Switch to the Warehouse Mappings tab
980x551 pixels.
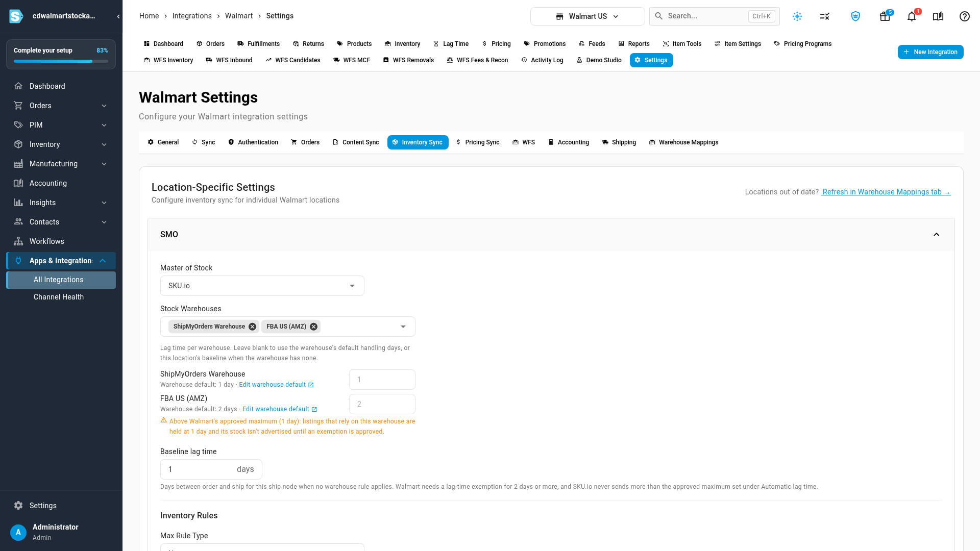pyautogui.click(x=683, y=142)
